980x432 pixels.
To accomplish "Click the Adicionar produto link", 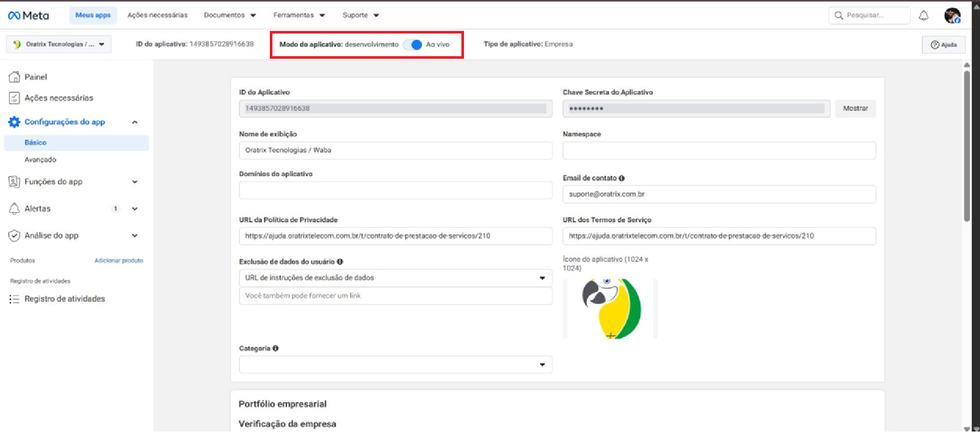I will pos(118,261).
